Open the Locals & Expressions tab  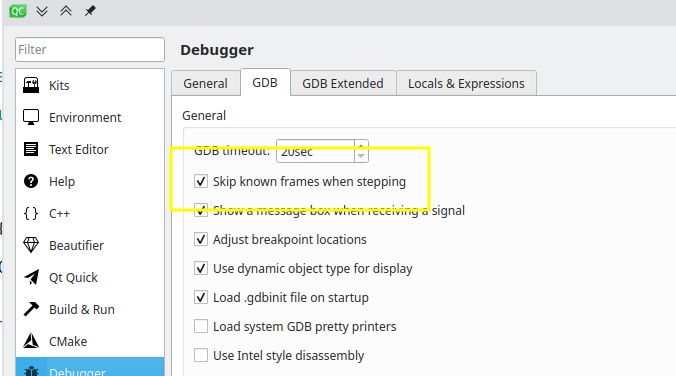click(x=466, y=83)
